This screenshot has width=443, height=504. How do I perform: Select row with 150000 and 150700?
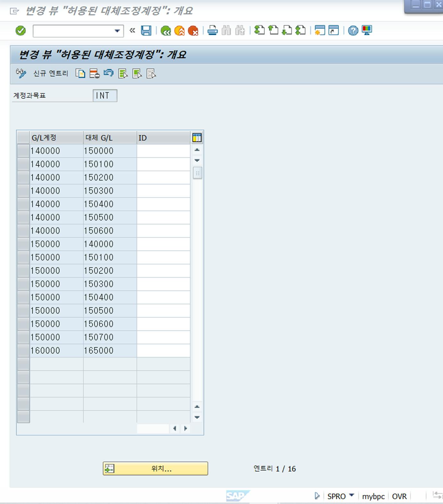tap(23, 337)
